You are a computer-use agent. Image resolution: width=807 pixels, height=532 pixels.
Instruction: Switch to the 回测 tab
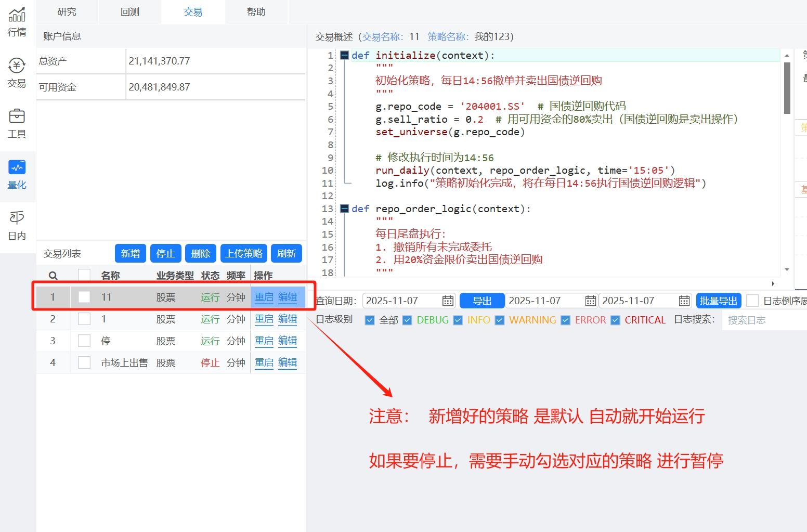coord(129,12)
